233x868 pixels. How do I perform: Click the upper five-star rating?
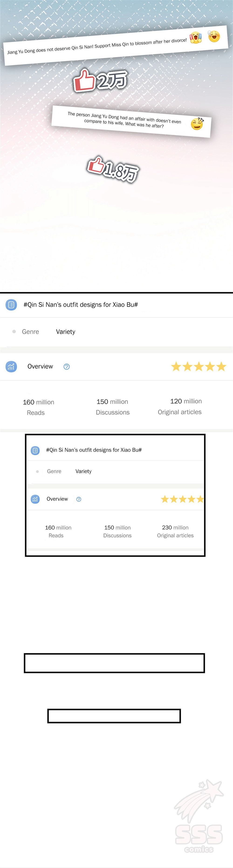pos(198,366)
